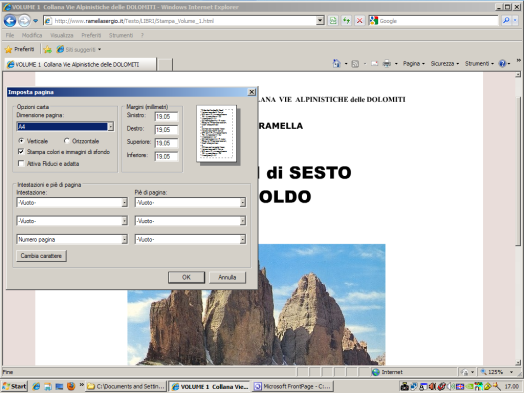Open the Home page icon
This screenshot has width=524, height=393.
click(x=337, y=63)
